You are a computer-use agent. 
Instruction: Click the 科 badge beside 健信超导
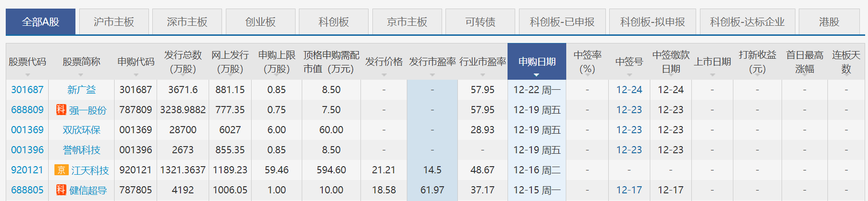pos(61,190)
